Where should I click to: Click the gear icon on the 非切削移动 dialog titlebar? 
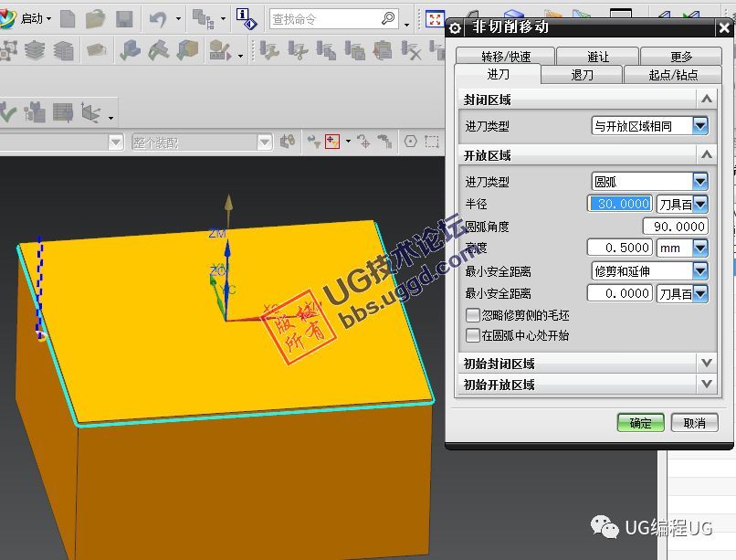pos(455,27)
